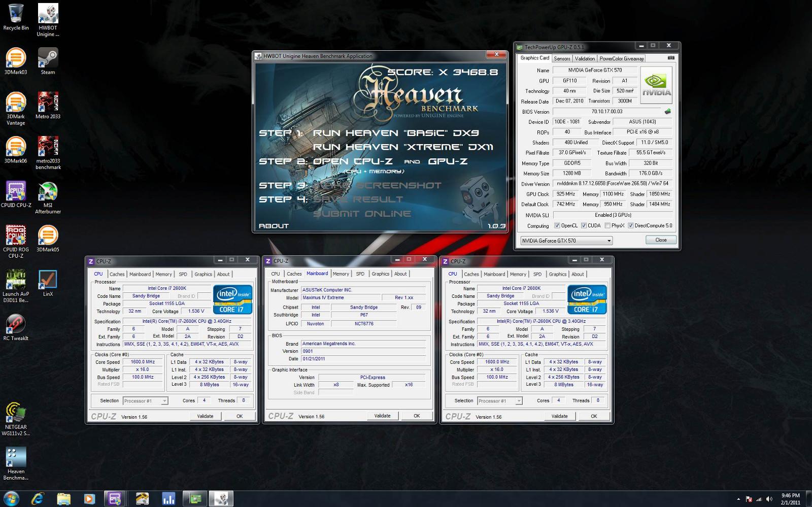Viewport: 812px width, 507px height.
Task: Open CPUID ROG CPU-Z desktop icon
Action: click(16, 242)
